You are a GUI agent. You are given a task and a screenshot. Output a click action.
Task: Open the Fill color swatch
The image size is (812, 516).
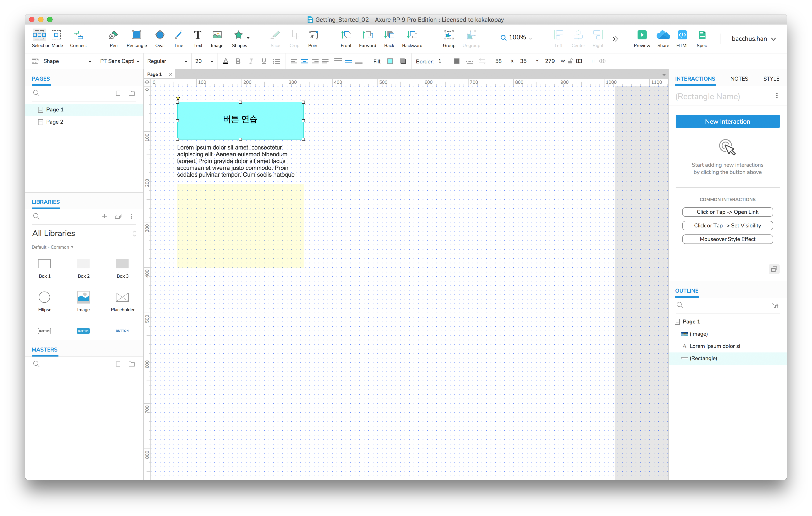390,61
